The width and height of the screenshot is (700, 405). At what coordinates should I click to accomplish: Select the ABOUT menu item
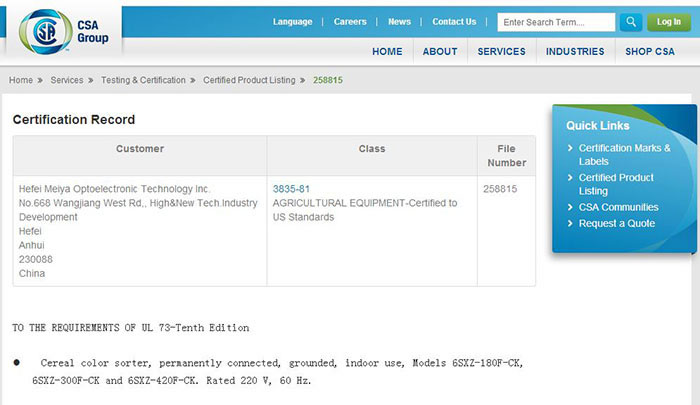tap(440, 52)
